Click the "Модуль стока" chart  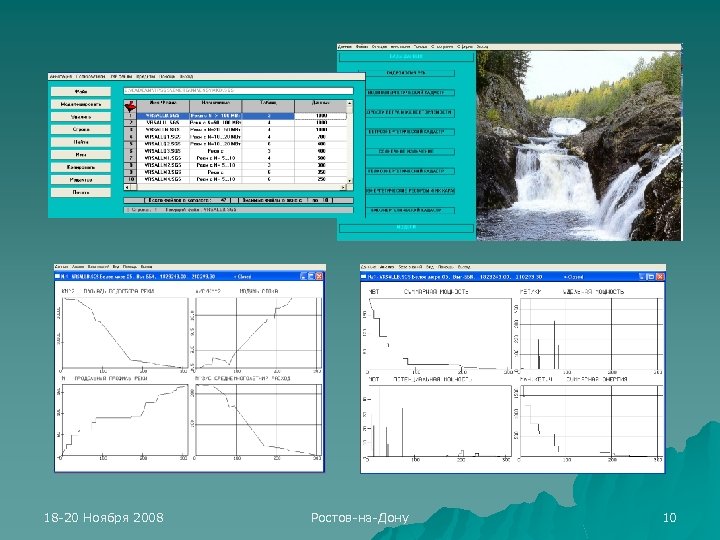259,333
